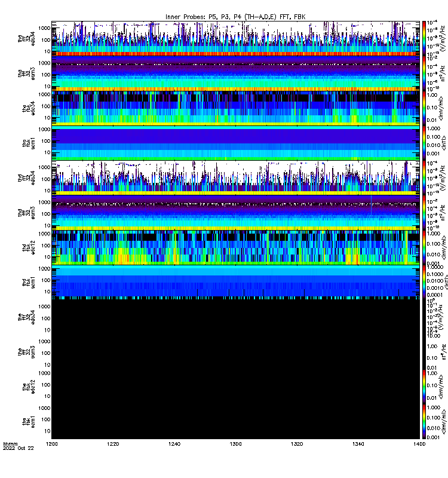Click the 1240 time axis label
448x478 pixels.
[x=174, y=444]
